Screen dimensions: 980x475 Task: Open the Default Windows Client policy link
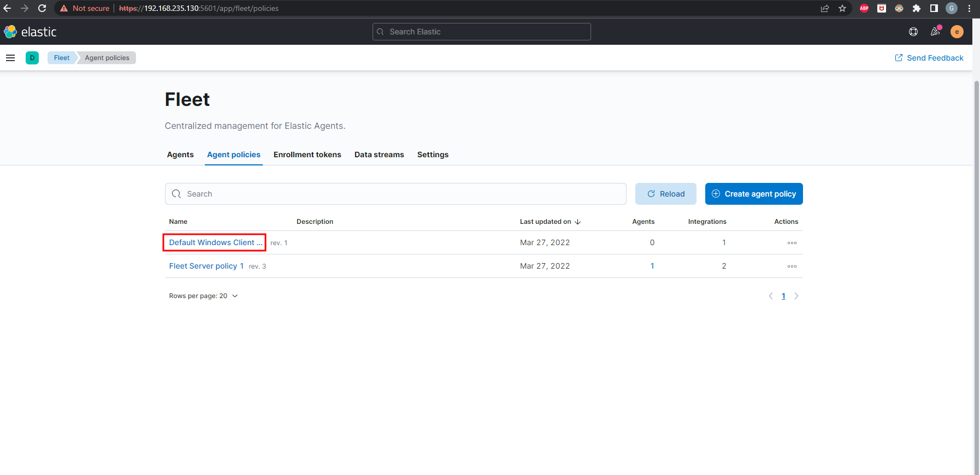[215, 242]
